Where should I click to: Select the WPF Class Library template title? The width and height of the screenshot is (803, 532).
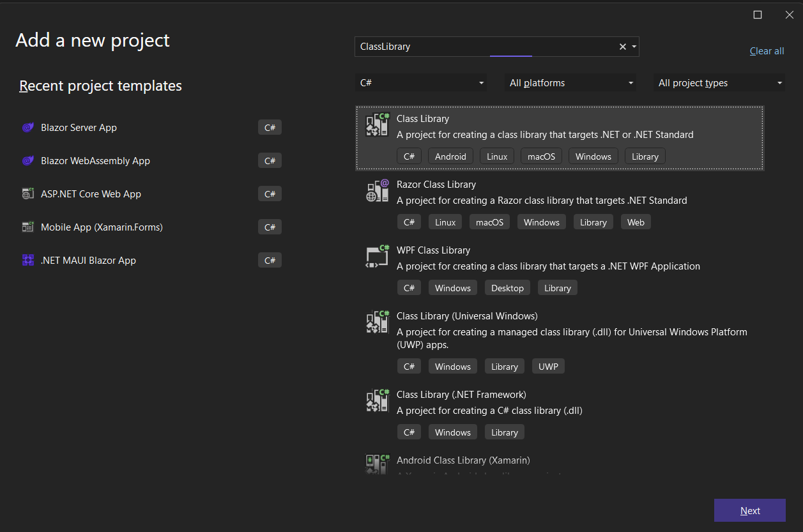[433, 250]
